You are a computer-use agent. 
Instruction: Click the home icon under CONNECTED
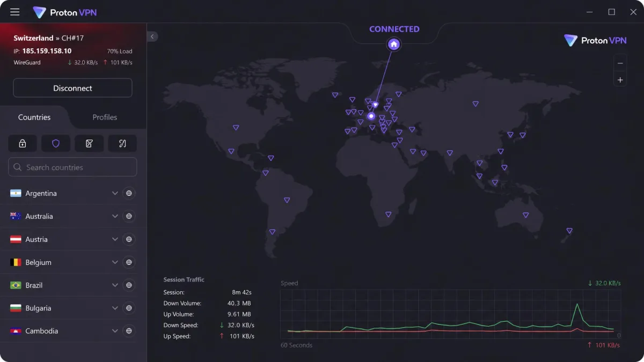(394, 45)
